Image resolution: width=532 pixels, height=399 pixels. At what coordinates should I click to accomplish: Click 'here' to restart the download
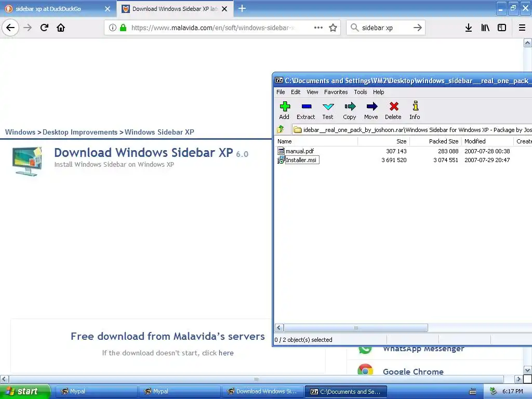coord(226,353)
